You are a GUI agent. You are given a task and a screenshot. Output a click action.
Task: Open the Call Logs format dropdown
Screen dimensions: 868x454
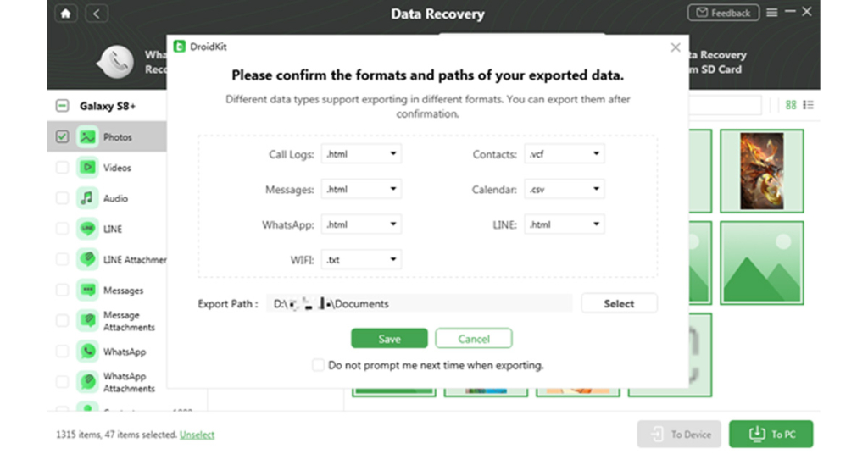pyautogui.click(x=361, y=153)
